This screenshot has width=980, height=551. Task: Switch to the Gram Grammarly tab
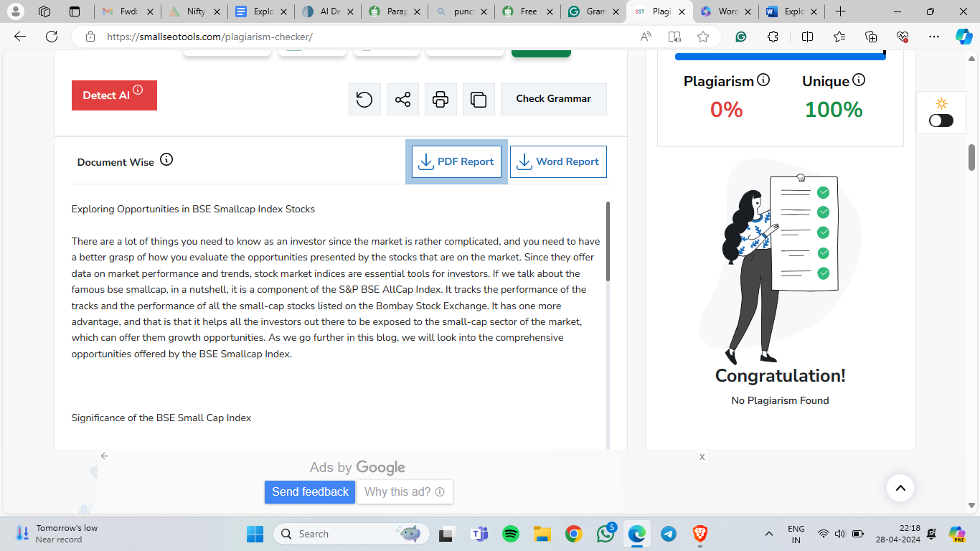coord(595,11)
